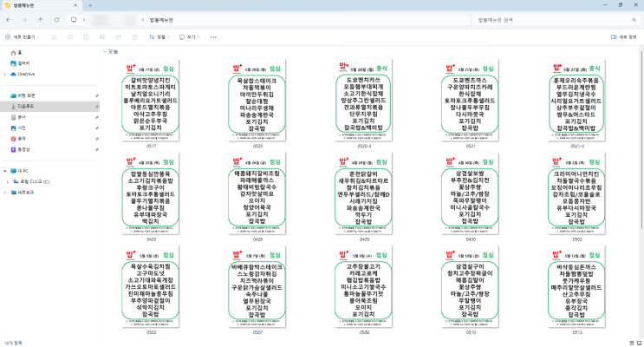Open OneDrive from the sidebar
The image size is (644, 347).
[23, 75]
